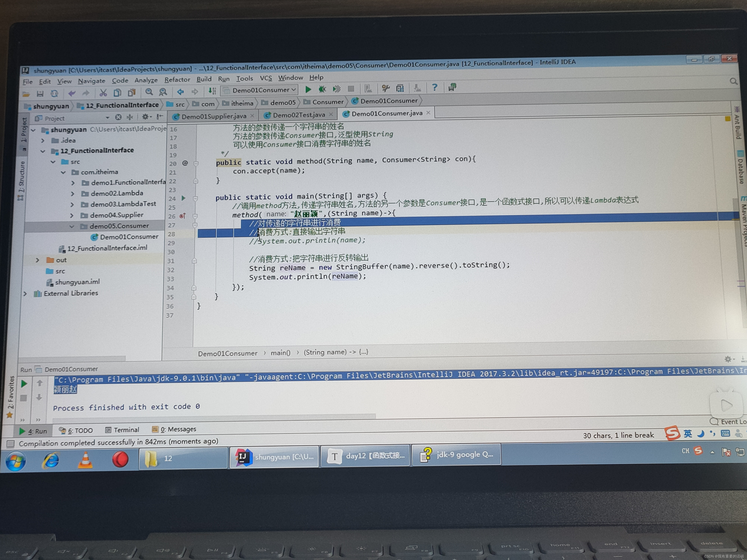Click Rerun green arrow in Run panel
The width and height of the screenshot is (747, 560).
tap(24, 383)
